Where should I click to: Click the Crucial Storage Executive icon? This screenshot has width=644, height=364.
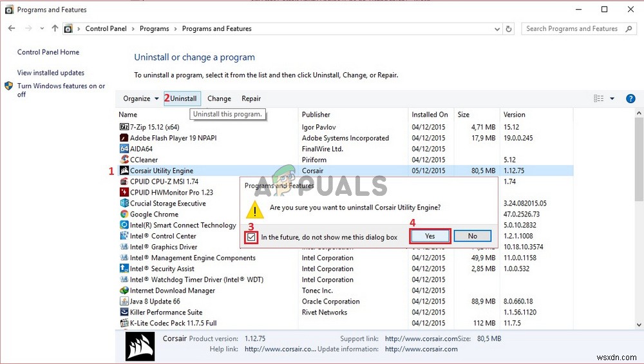tap(124, 204)
